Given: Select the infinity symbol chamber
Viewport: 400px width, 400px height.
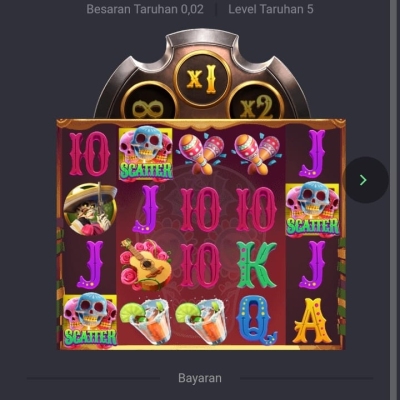Looking at the screenshot, I should tap(148, 104).
